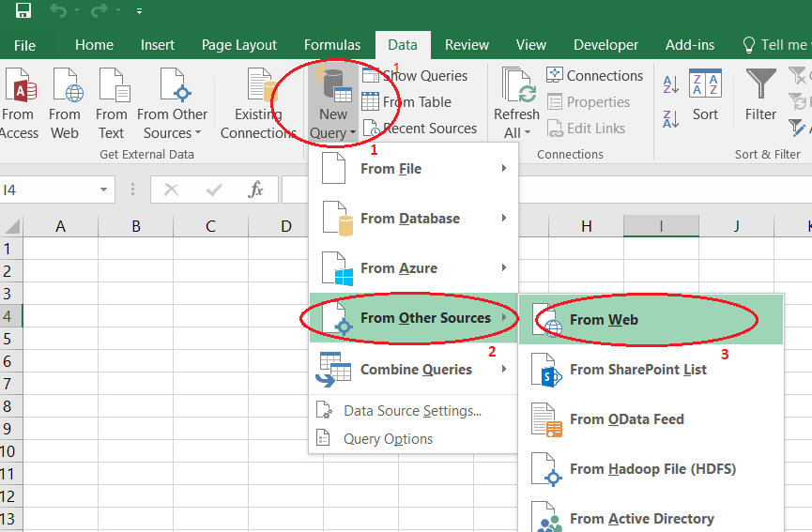Click the insert function fx icon
The width and height of the screenshot is (812, 532).
point(255,190)
